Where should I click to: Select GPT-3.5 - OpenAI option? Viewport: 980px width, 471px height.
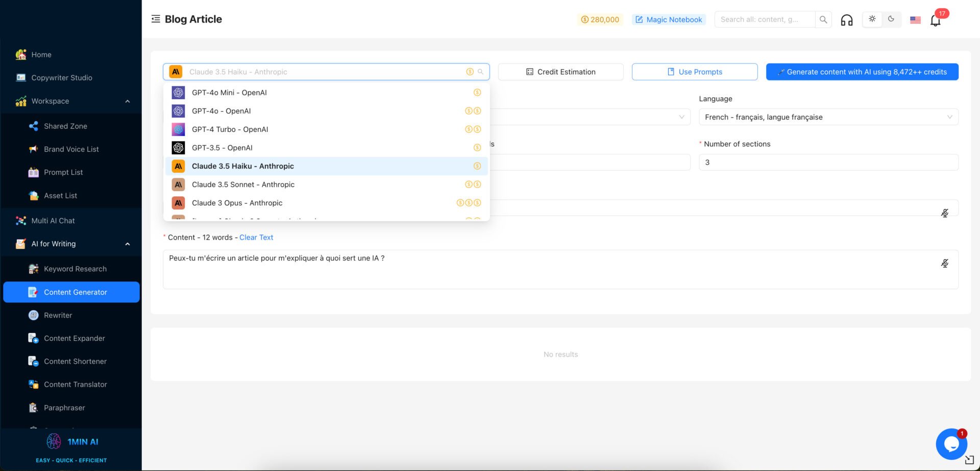pos(326,148)
